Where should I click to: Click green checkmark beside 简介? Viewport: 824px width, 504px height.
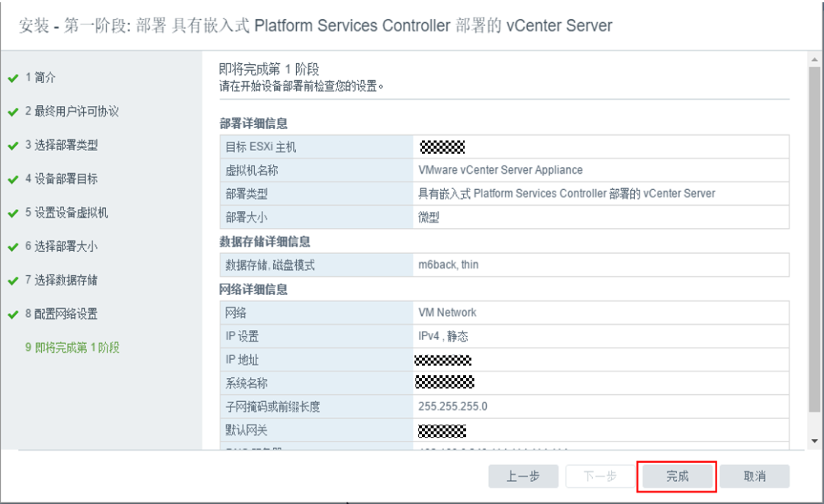point(13,79)
